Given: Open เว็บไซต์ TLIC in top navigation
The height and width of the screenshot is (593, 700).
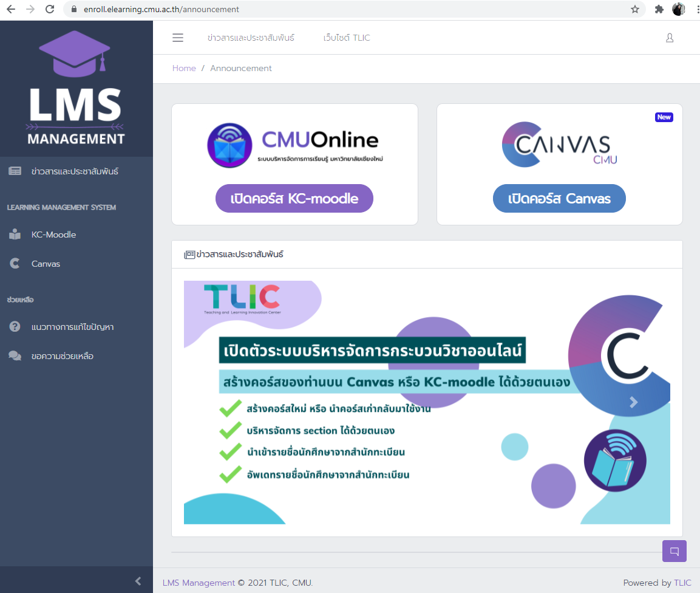Looking at the screenshot, I should pos(347,38).
